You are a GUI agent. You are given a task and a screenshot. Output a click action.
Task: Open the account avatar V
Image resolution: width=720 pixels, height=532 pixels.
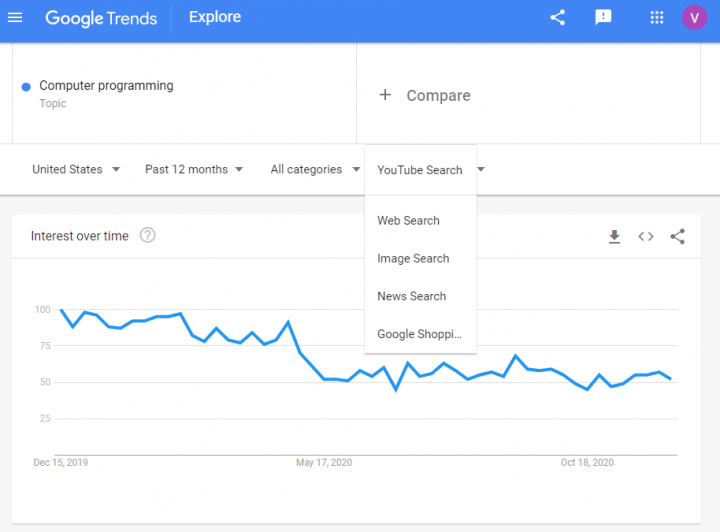pos(694,17)
